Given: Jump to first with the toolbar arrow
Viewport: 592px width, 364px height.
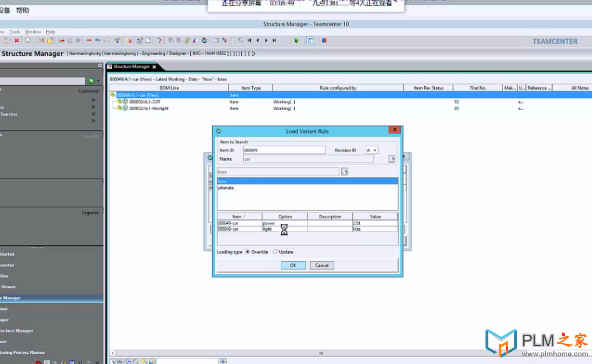Looking at the screenshot, I should [249, 40].
